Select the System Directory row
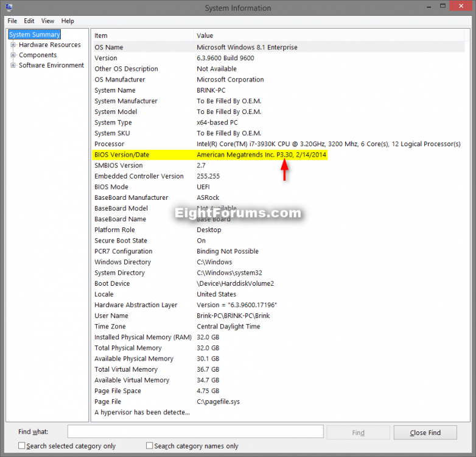Screen dimensions: 476x457 pyautogui.click(x=278, y=273)
